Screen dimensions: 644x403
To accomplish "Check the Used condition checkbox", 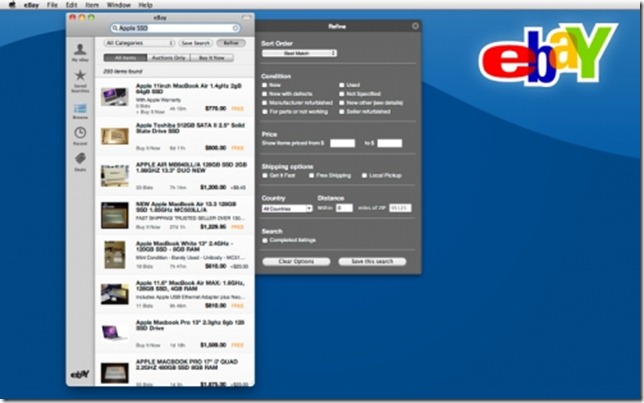I will (342, 85).
